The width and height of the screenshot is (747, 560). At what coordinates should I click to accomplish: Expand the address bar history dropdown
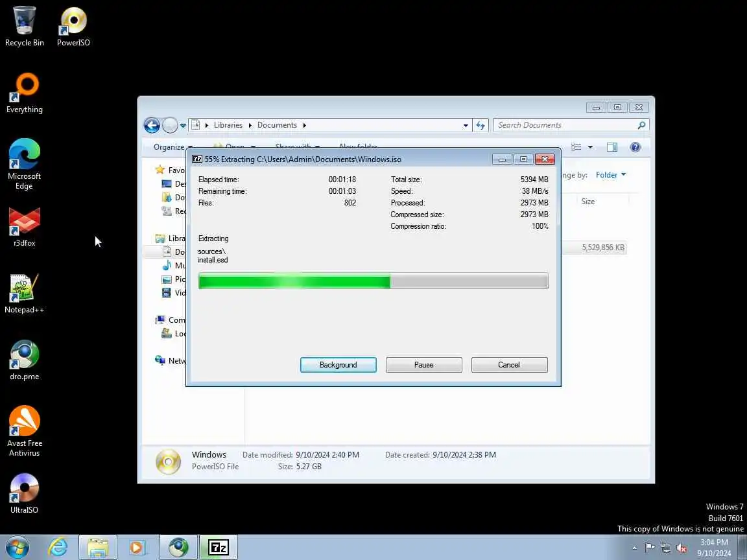pyautogui.click(x=466, y=125)
